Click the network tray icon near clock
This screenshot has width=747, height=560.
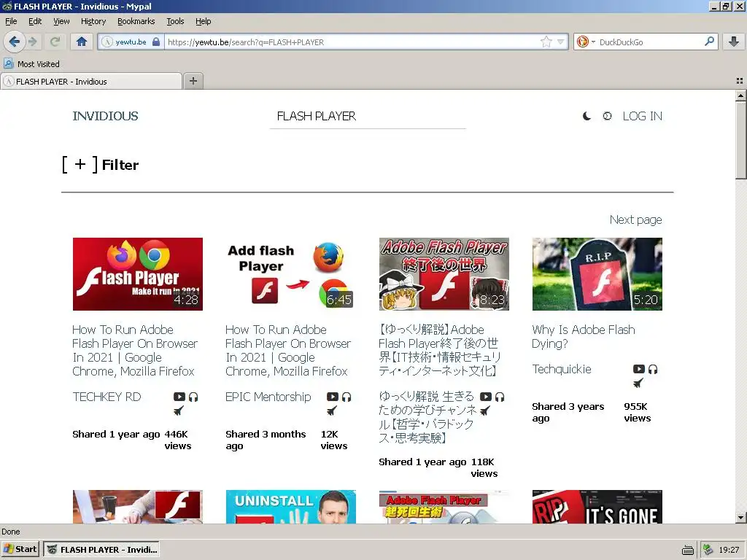coord(708,550)
